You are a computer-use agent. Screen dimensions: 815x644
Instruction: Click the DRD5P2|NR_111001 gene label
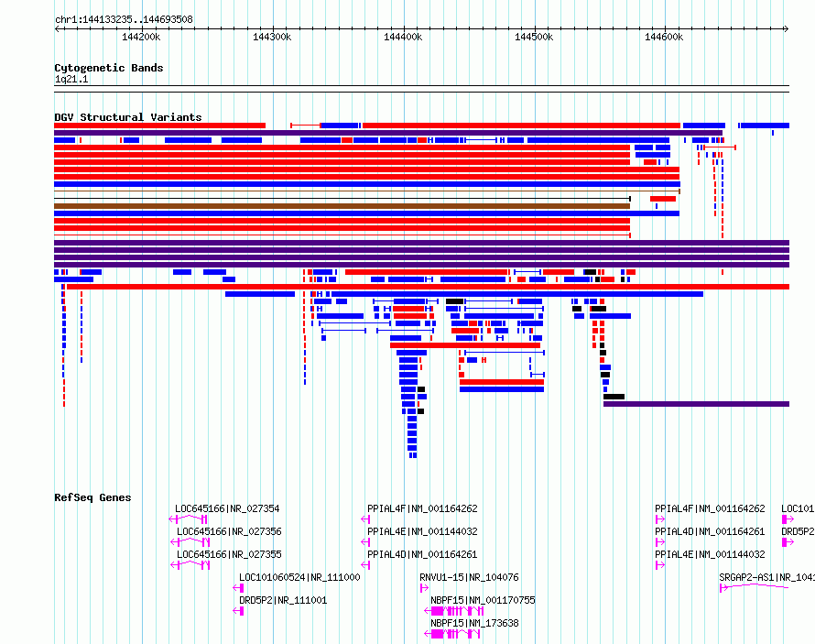coord(283,600)
